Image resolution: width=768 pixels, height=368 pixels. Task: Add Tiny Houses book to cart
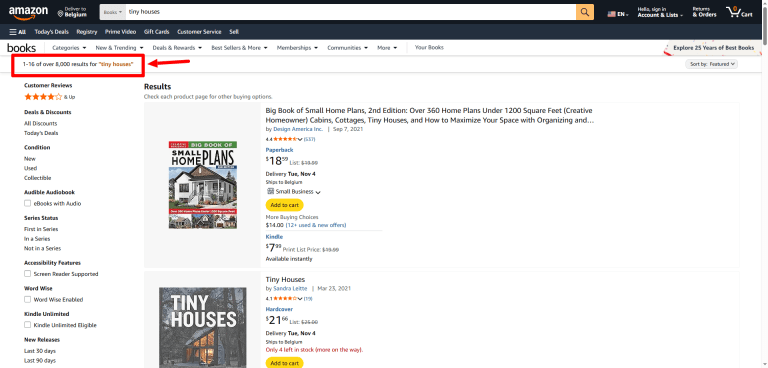point(285,363)
